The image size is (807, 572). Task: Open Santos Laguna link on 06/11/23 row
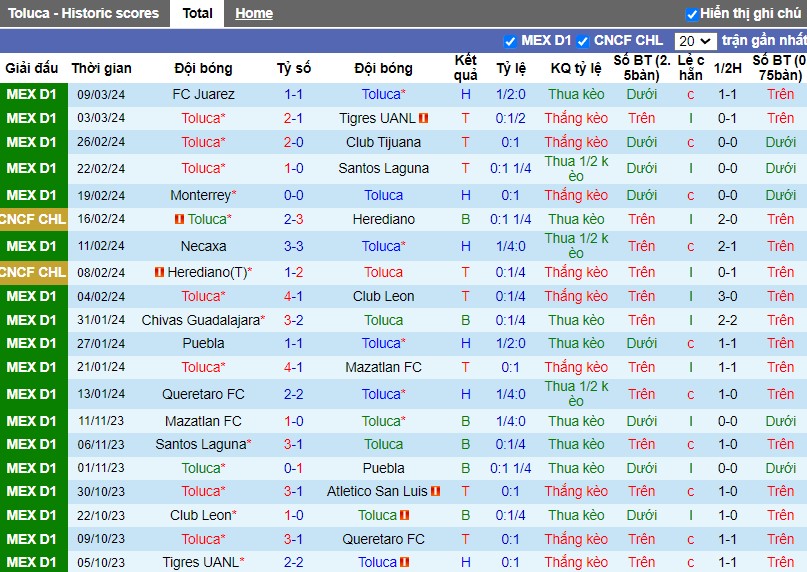200,444
